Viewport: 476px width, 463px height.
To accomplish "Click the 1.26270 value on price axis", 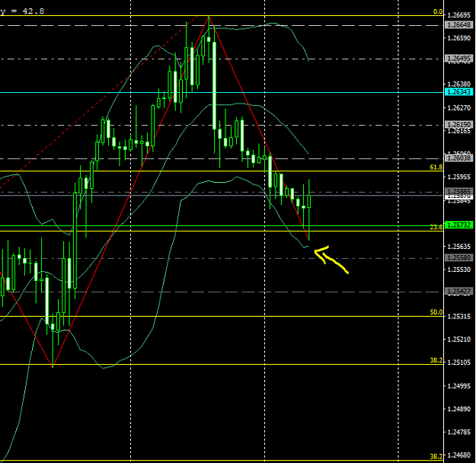I will [459, 108].
